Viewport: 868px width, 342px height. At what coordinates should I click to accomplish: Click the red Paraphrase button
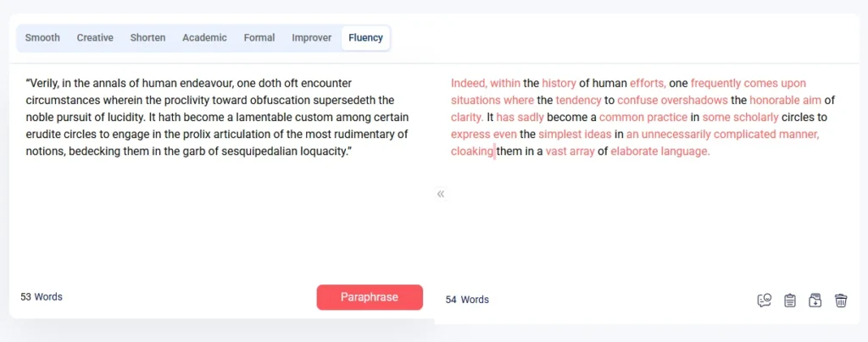pyautogui.click(x=370, y=297)
